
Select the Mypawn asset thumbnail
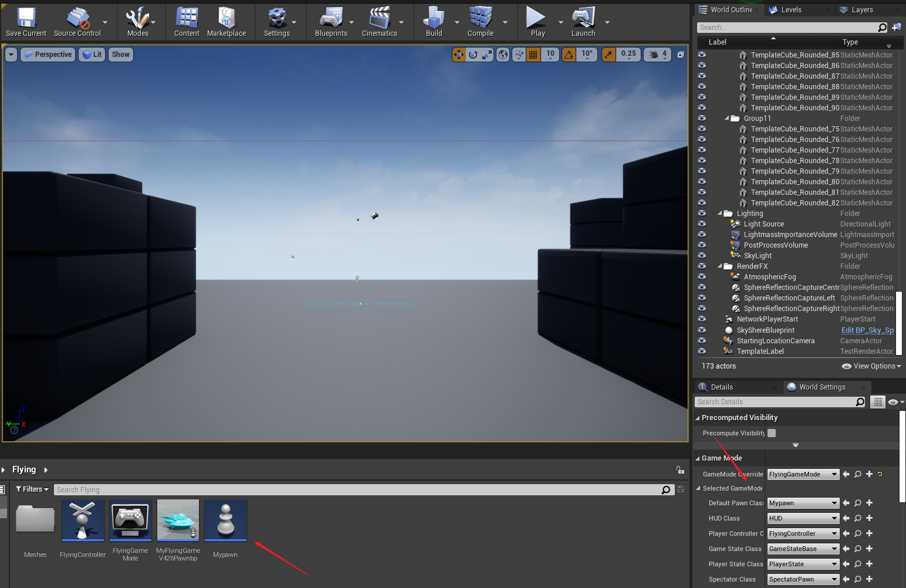point(226,520)
